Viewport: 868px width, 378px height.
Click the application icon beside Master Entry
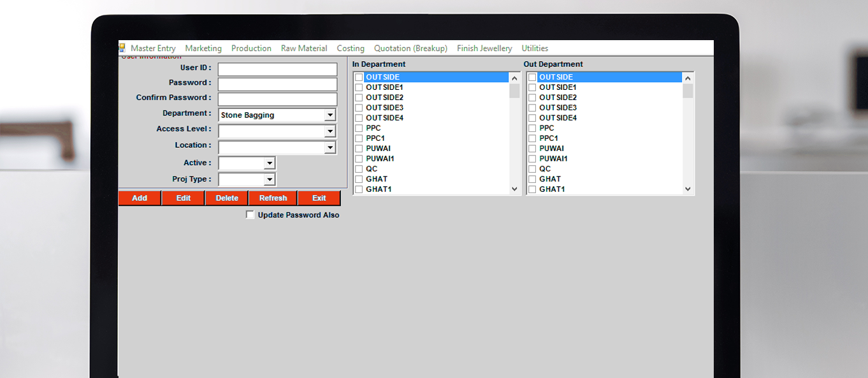(122, 48)
